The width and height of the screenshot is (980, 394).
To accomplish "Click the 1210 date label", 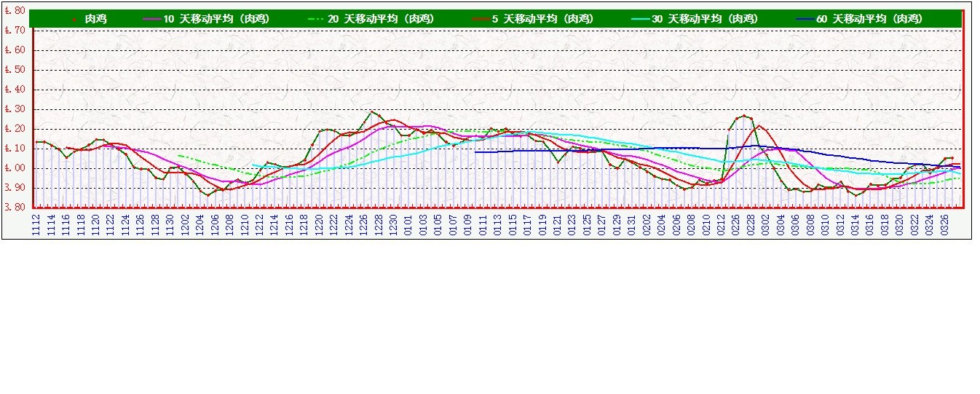I will tap(245, 224).
